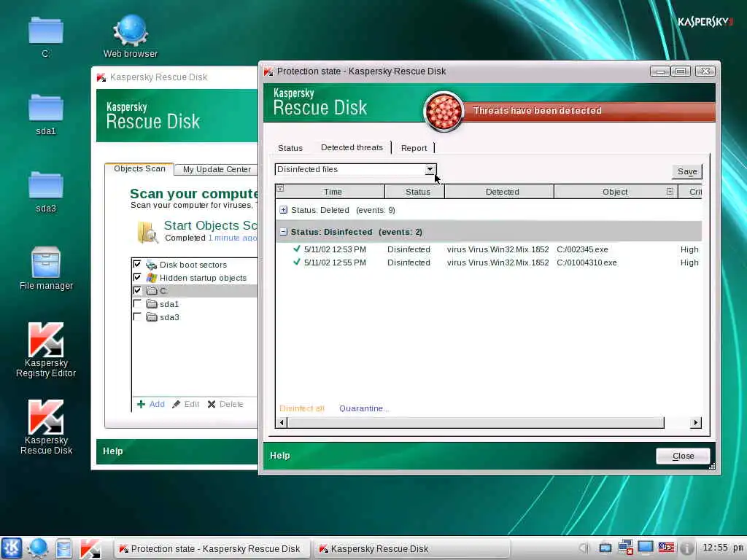Click the horizontal scrollbar thumb in threats list
The width and height of the screenshot is (747, 560).
[x=476, y=422]
